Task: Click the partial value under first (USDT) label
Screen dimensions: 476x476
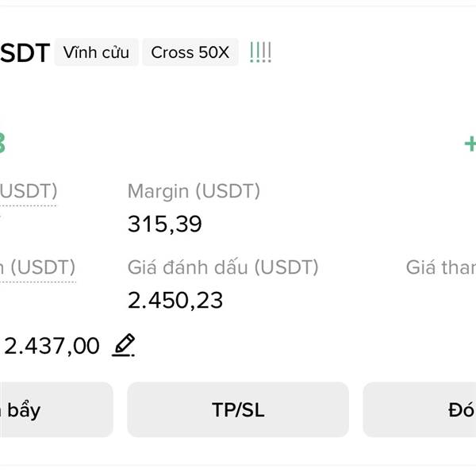Action: (1, 216)
